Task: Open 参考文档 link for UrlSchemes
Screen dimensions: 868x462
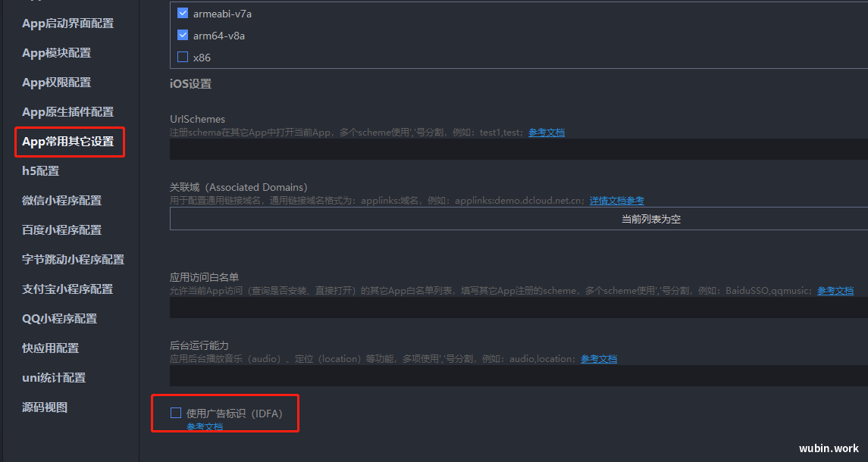Action: tap(547, 133)
